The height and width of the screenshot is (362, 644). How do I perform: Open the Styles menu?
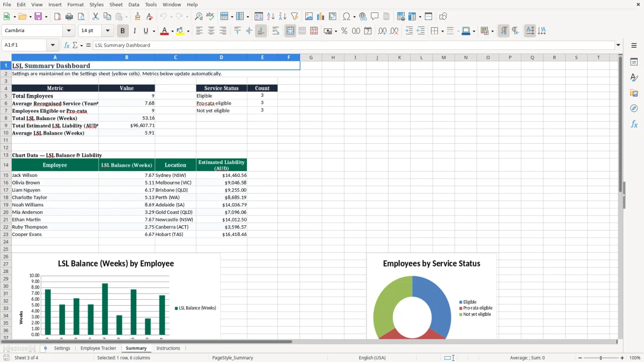coord(97,4)
